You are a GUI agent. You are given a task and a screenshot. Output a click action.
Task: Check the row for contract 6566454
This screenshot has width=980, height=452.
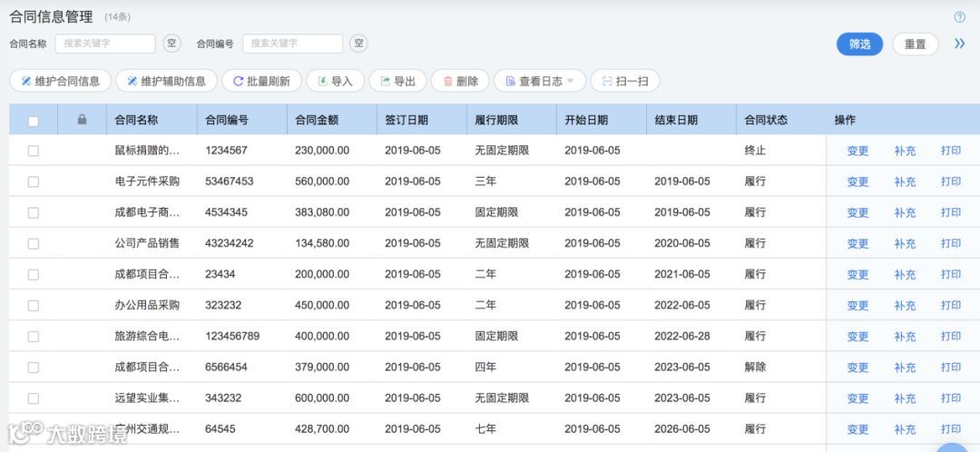point(34,367)
